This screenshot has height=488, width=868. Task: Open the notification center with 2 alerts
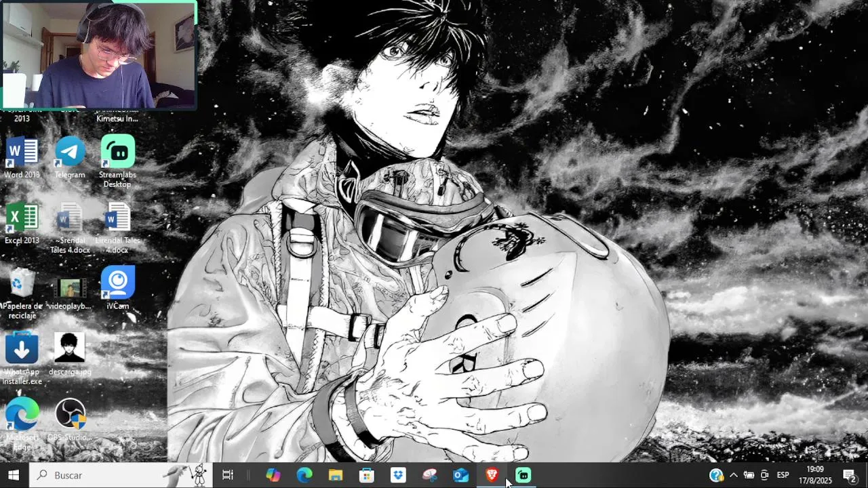(x=850, y=475)
